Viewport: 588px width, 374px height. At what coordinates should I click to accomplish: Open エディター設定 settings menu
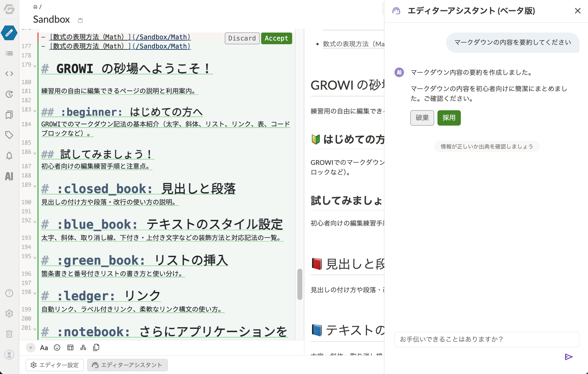click(55, 365)
